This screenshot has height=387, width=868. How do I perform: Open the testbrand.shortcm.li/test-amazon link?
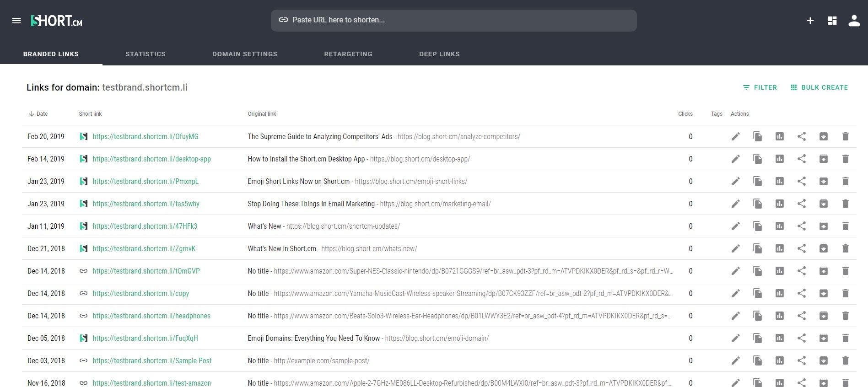(152, 383)
